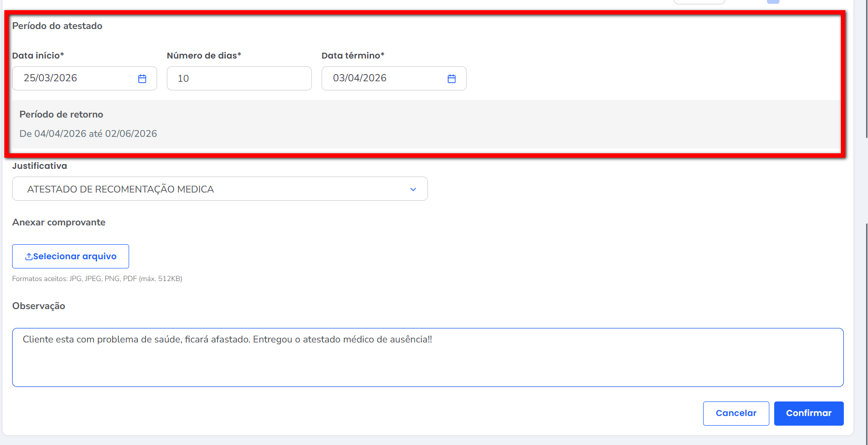868x445 pixels.
Task: Click the Data término label
Action: click(353, 56)
